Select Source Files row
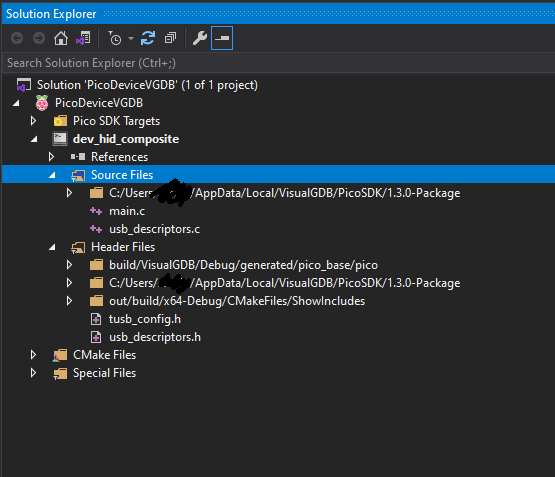 278,174
